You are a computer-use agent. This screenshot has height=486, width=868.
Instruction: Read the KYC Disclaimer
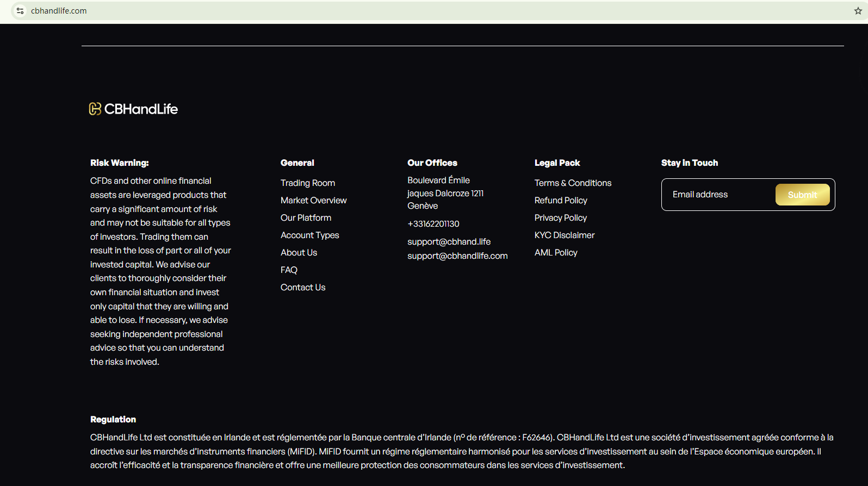(564, 235)
